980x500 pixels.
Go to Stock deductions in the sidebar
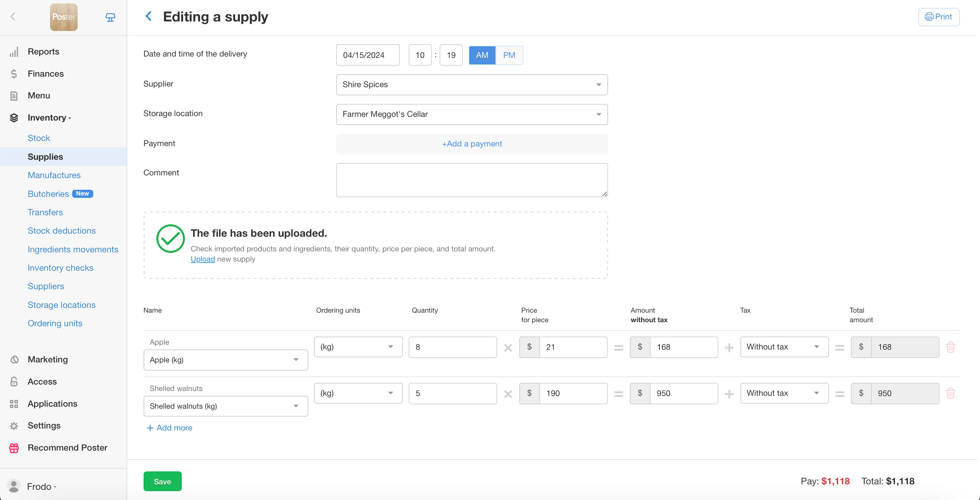coord(62,231)
